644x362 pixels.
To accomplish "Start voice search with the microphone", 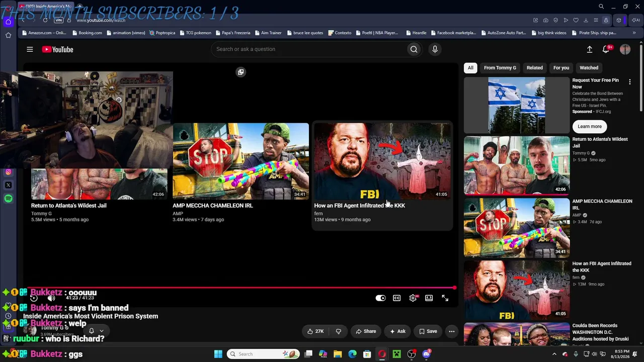I will 435,49.
